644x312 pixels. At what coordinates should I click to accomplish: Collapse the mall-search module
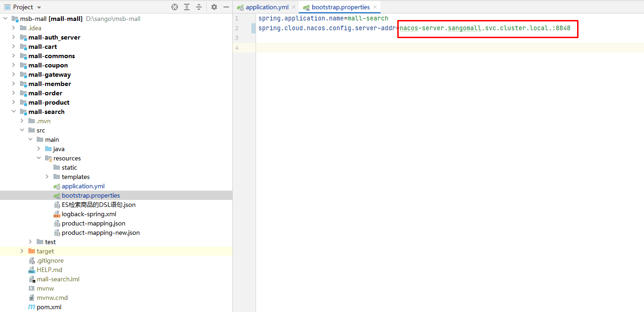pos(14,112)
